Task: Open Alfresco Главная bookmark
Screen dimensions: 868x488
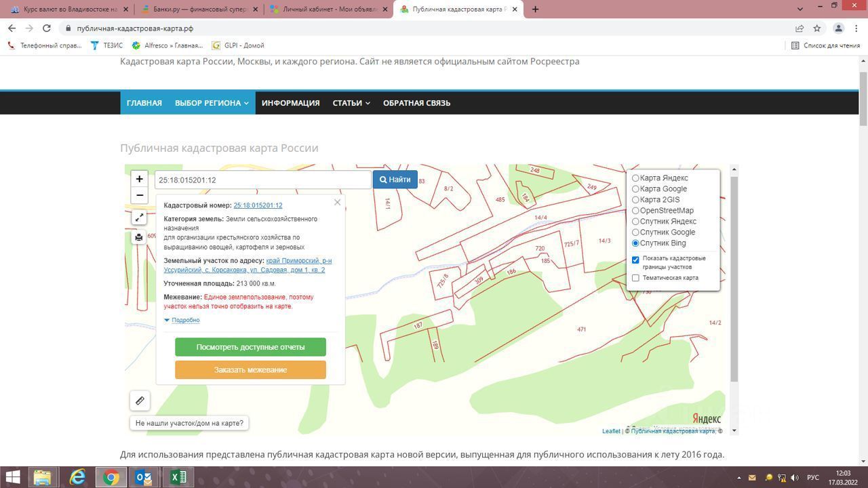Action: 167,45
